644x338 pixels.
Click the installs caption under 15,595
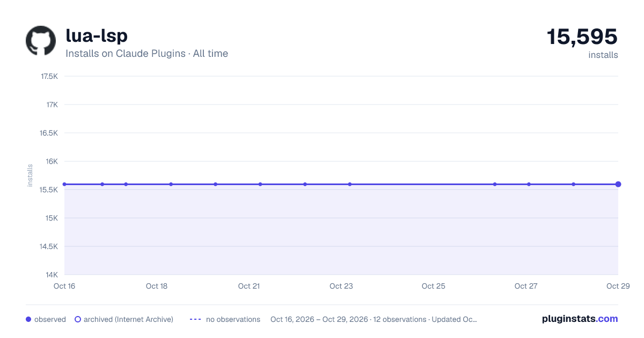point(603,55)
